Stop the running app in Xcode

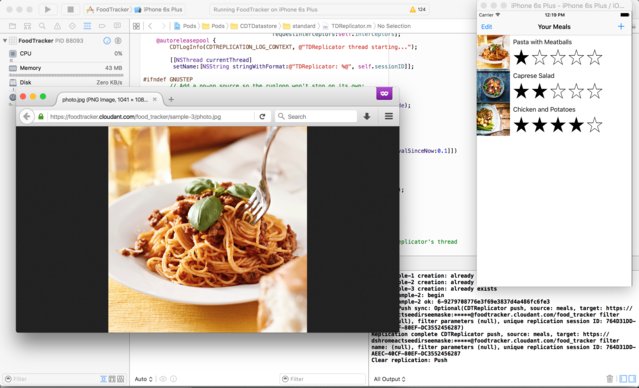click(x=70, y=9)
